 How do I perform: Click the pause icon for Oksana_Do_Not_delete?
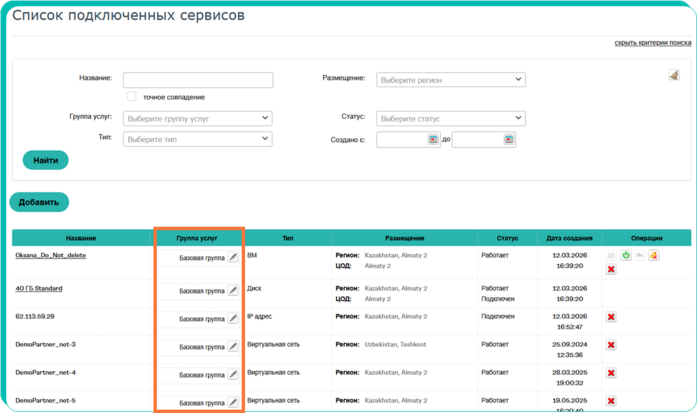[611, 256]
